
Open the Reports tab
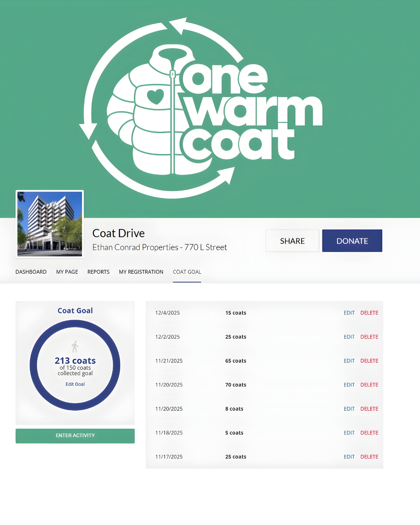(98, 272)
